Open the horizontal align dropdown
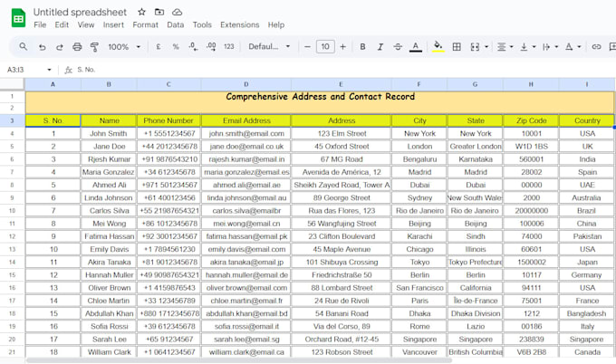The image size is (616, 364). point(505,47)
